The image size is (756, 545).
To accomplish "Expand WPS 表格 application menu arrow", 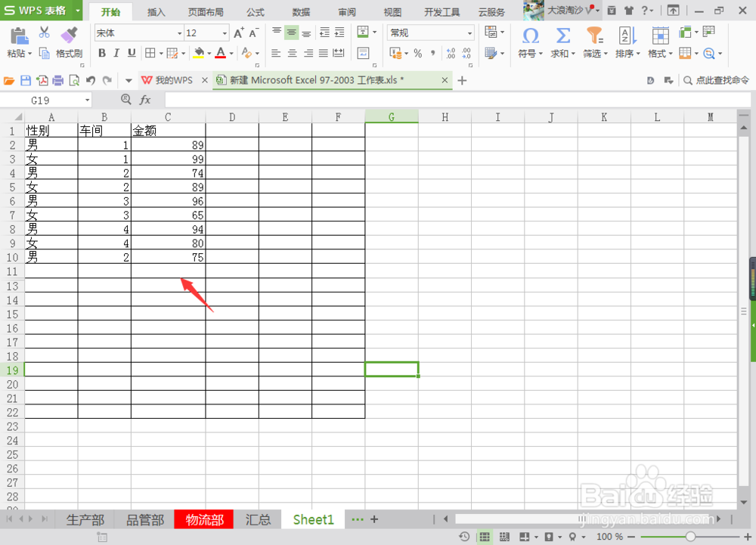I will coord(78,10).
